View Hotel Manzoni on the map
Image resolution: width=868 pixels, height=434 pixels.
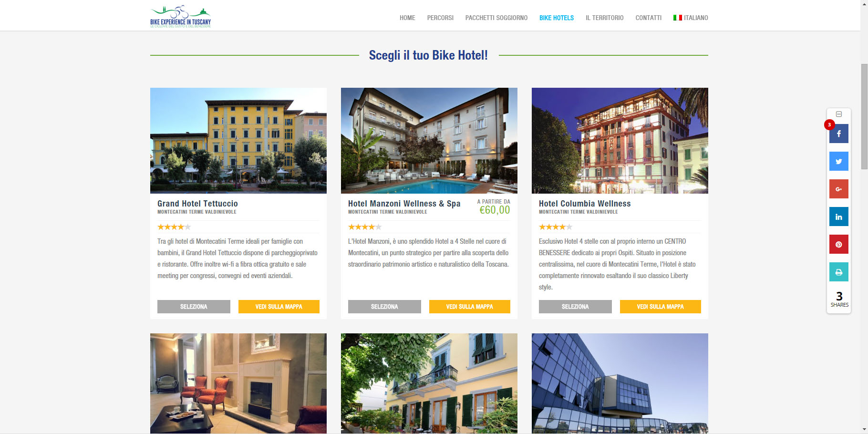coord(470,307)
